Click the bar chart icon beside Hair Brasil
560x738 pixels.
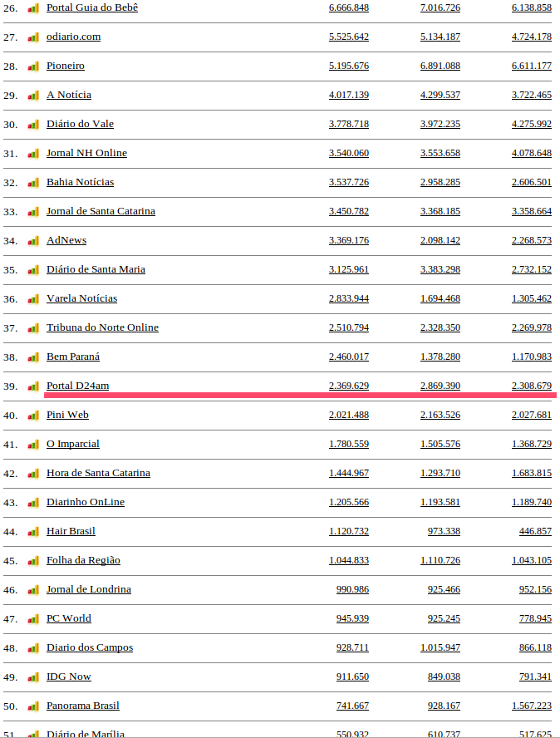coord(33,532)
